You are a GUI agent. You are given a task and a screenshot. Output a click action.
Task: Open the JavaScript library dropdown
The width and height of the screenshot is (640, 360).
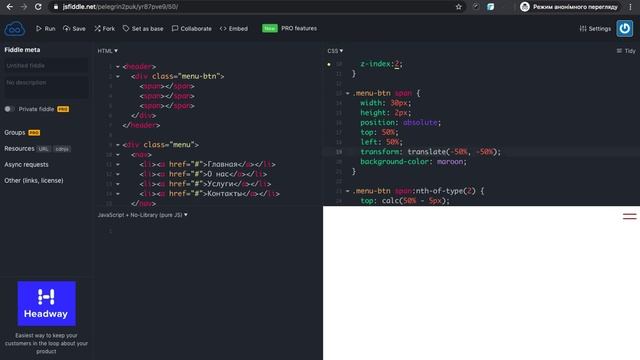click(142, 215)
